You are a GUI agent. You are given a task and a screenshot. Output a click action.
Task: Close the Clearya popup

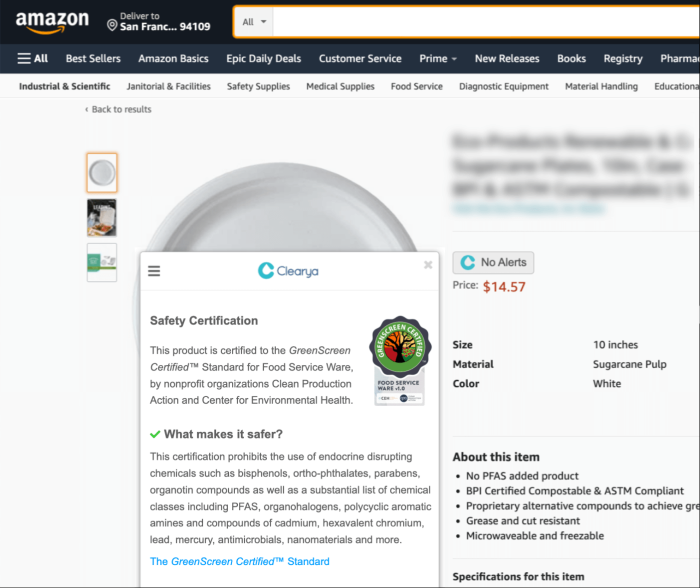point(428,265)
